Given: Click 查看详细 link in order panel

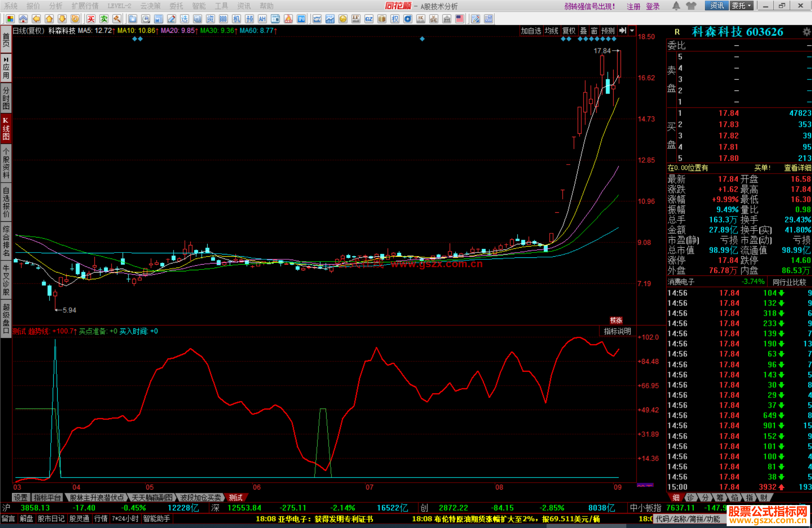Looking at the screenshot, I should (x=797, y=168).
